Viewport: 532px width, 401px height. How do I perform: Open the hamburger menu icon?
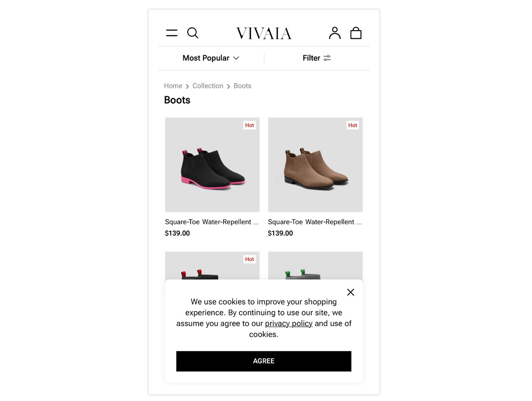pos(172,33)
